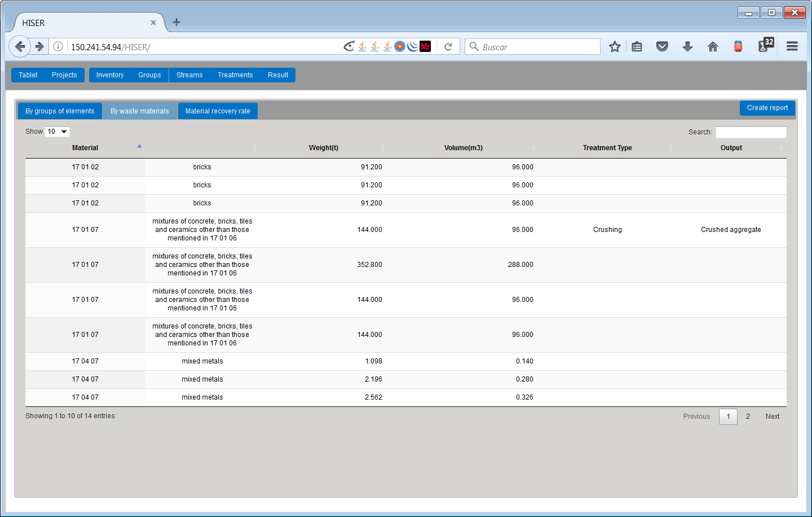Viewport: 812px width, 517px height.
Task: Bookmark this page with the star icon
Action: tap(615, 47)
